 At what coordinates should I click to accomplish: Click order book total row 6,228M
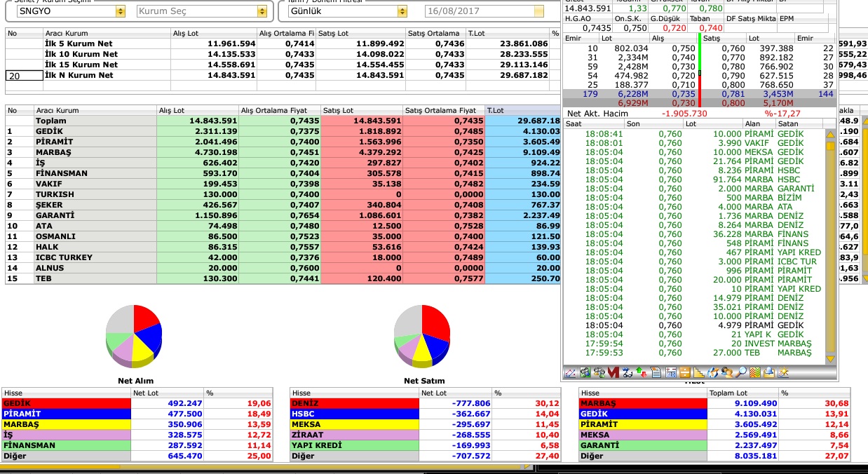[x=700, y=93]
